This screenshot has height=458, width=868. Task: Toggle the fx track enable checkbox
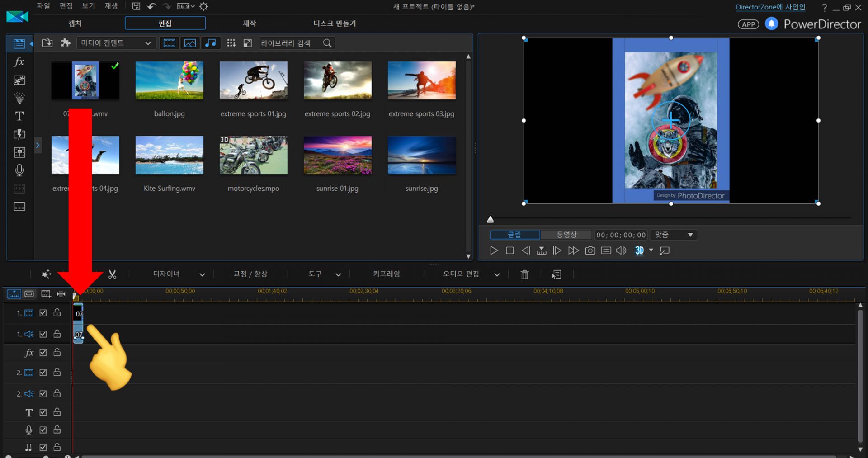[x=43, y=353]
